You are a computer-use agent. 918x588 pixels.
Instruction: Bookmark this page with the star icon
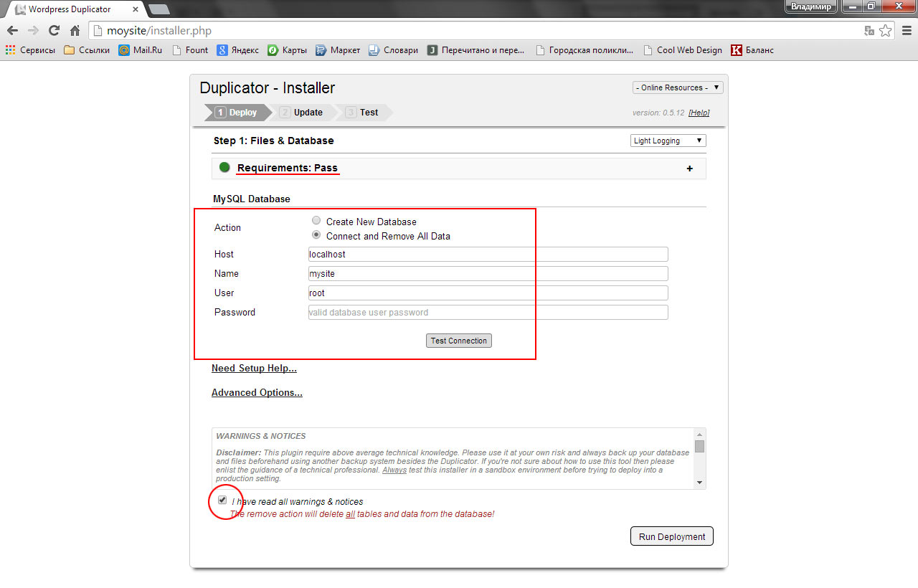(886, 31)
